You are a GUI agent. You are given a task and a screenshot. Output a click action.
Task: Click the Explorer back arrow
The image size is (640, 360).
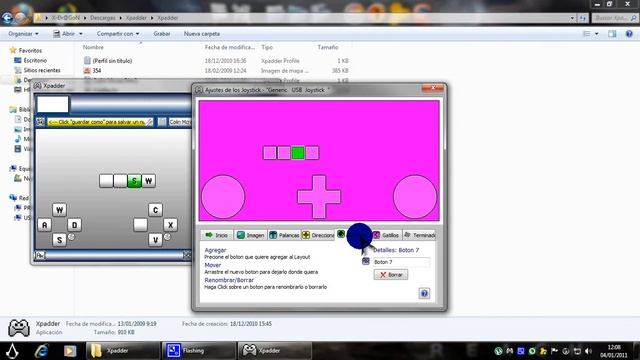pyautogui.click(x=7, y=18)
